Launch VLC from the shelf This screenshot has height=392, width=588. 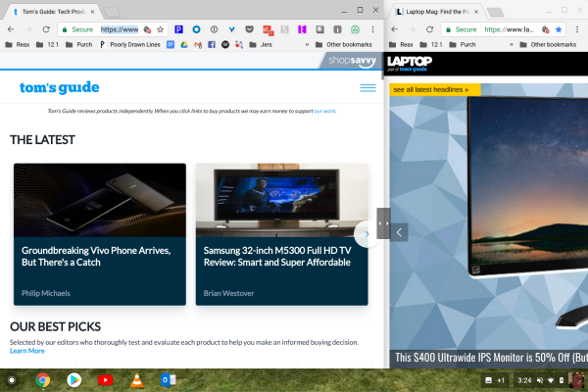tap(137, 380)
